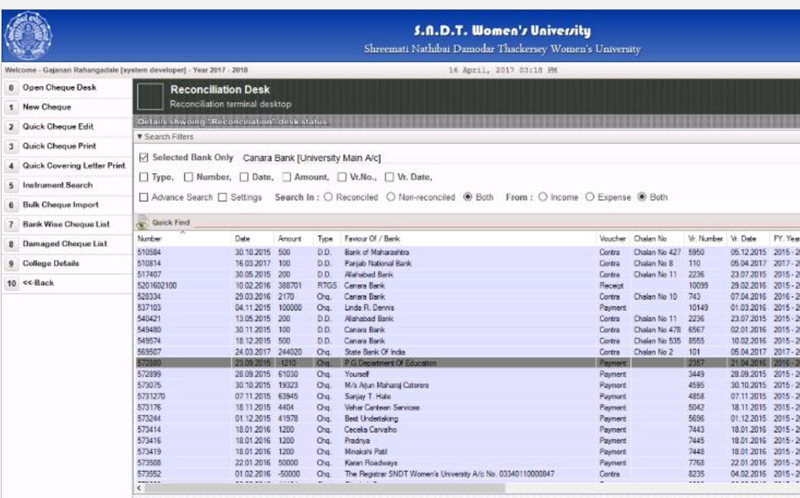This screenshot has height=498, width=800.
Task: Select row 573508 Karan Roadways
Action: [467, 463]
